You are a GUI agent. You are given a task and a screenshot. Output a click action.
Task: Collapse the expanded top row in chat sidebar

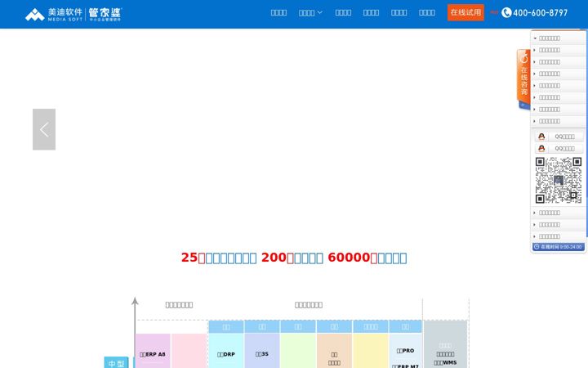click(x=559, y=38)
